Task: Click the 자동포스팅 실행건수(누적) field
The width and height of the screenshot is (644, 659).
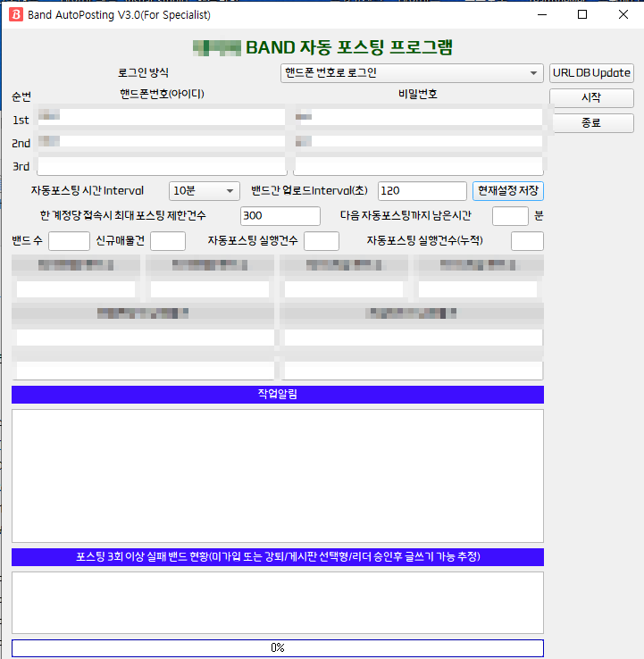Action: tap(527, 240)
